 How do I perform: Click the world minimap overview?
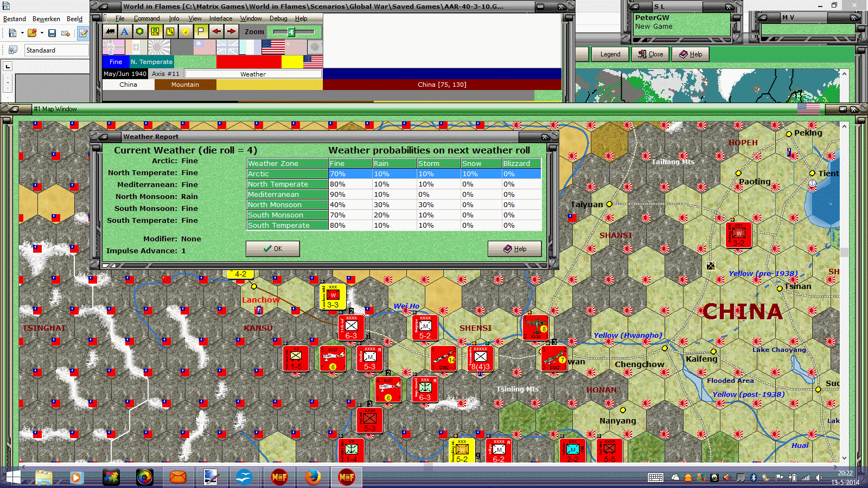707,86
